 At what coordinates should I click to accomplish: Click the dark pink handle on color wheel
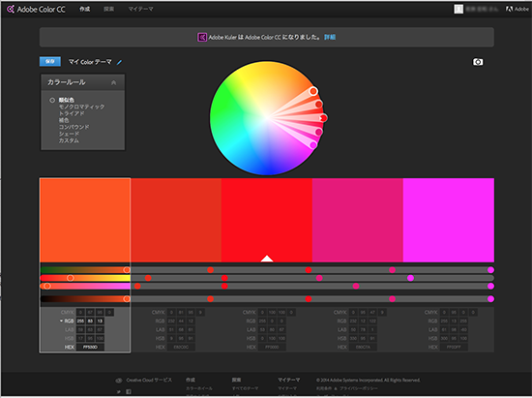pyautogui.click(x=318, y=132)
